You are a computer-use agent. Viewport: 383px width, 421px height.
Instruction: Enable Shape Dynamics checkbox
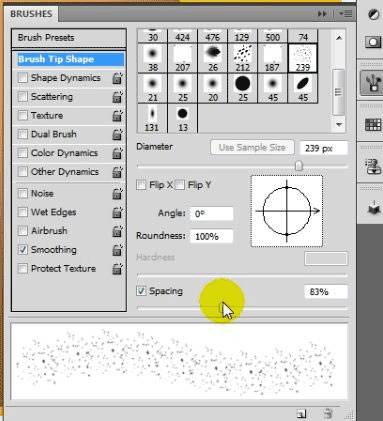click(x=23, y=78)
